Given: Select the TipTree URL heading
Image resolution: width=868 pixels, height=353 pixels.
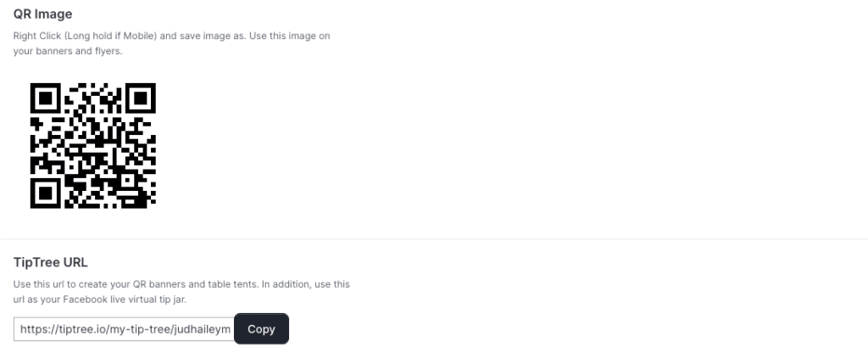Looking at the screenshot, I should point(50,262).
